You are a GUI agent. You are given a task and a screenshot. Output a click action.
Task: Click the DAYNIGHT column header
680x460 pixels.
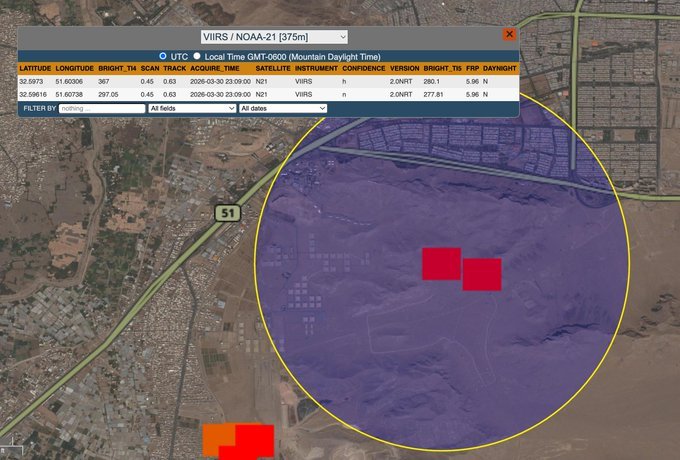[500, 69]
